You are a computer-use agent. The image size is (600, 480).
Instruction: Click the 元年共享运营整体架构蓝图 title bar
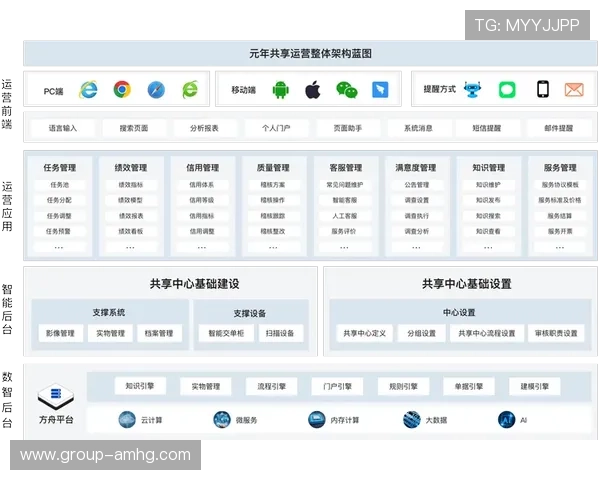pyautogui.click(x=310, y=53)
